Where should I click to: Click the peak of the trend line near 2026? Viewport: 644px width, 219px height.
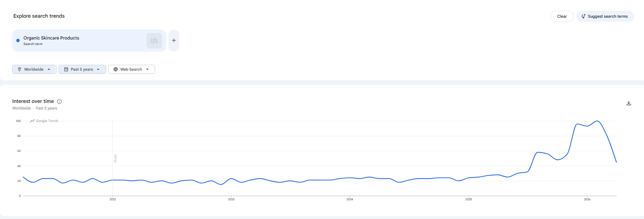(x=597, y=121)
